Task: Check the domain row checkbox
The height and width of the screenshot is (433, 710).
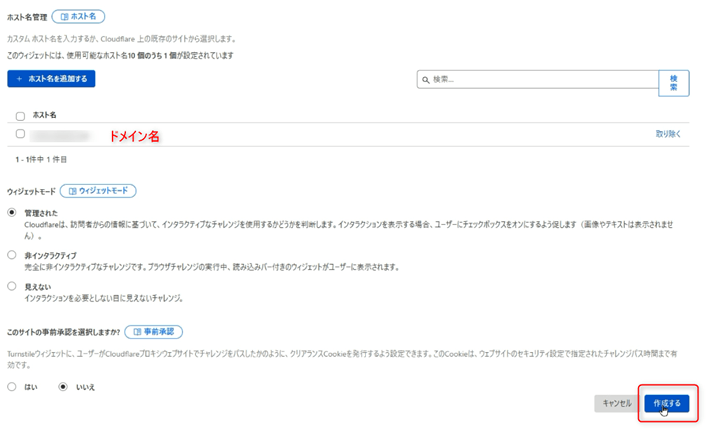Action: click(x=20, y=134)
